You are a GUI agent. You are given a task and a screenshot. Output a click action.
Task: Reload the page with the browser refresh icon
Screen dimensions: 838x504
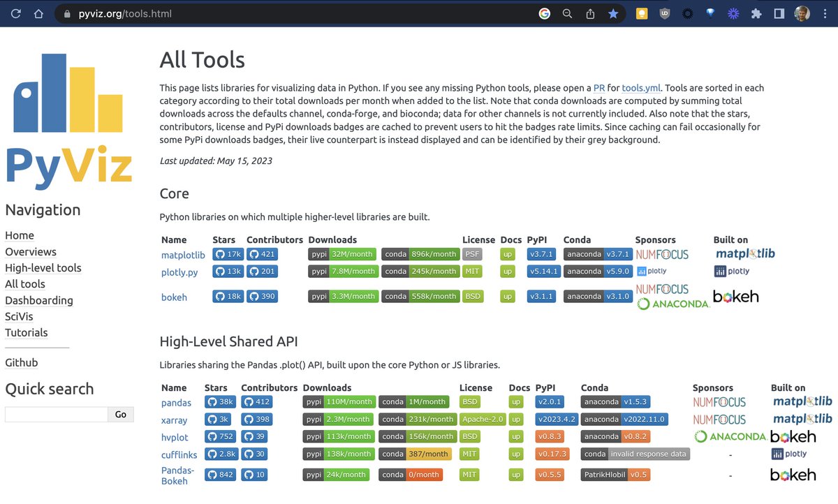coord(16,13)
